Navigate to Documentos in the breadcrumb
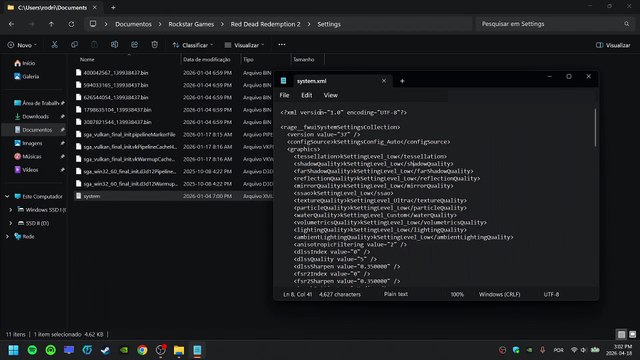 point(133,24)
